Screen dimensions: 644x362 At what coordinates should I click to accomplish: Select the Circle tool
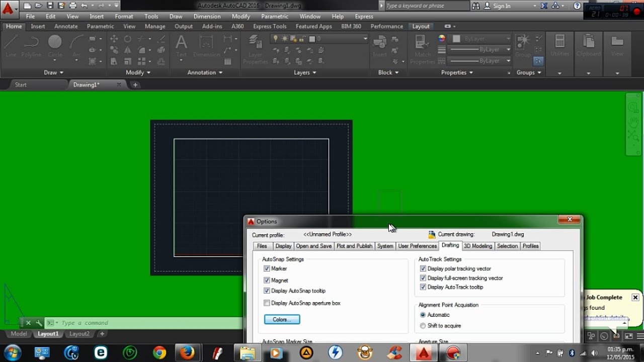55,45
